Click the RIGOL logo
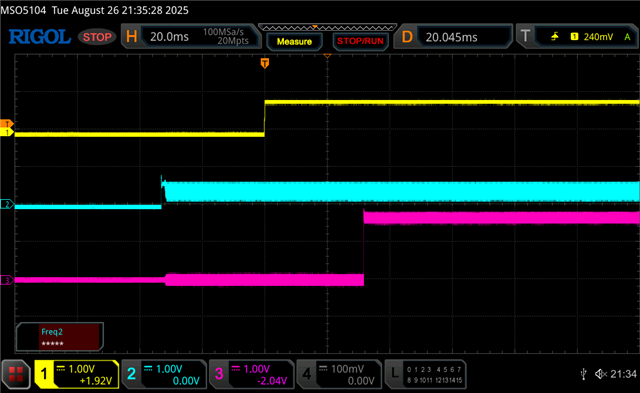 point(40,37)
